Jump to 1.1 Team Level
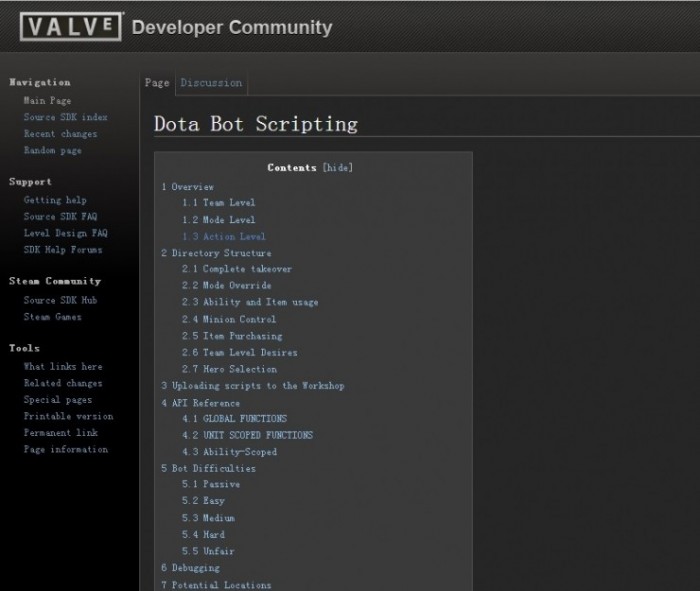The width and height of the screenshot is (700, 591). coord(218,203)
